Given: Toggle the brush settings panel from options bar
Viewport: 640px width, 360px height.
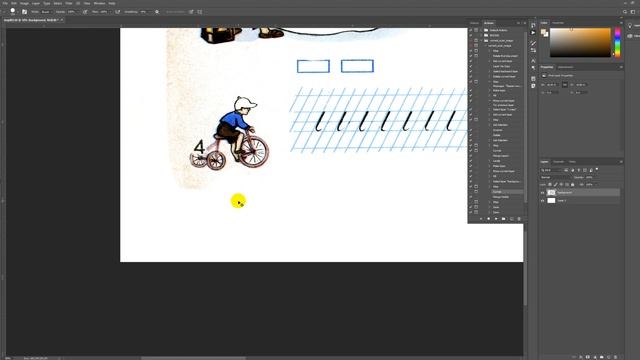Looking at the screenshot, I should click(24, 12).
